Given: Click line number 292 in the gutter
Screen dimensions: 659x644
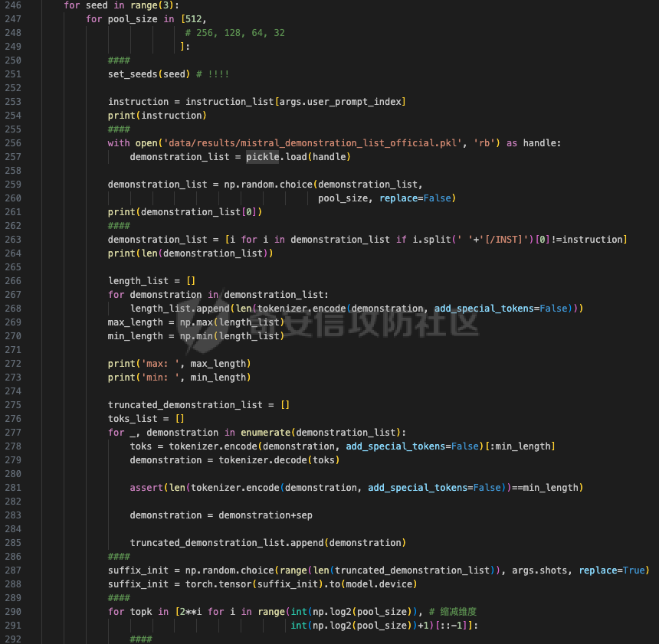Looking at the screenshot, I should click(x=13, y=639).
